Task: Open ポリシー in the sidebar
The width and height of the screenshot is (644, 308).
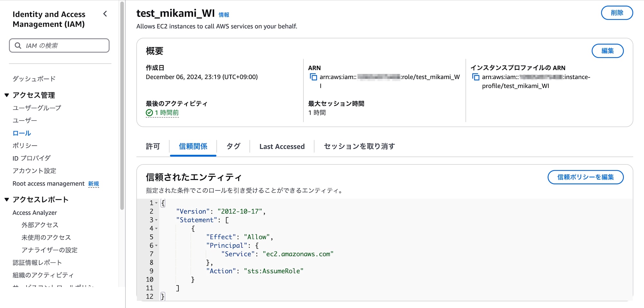Action: point(25,145)
